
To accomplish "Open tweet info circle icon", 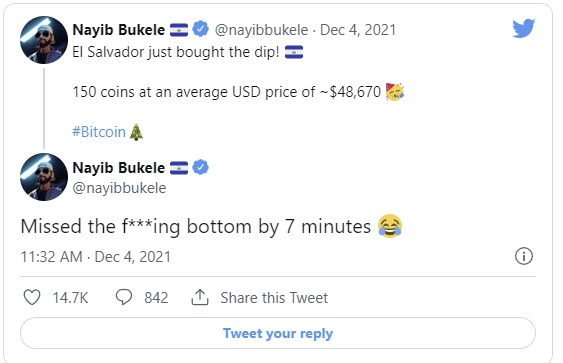I will [x=524, y=256].
